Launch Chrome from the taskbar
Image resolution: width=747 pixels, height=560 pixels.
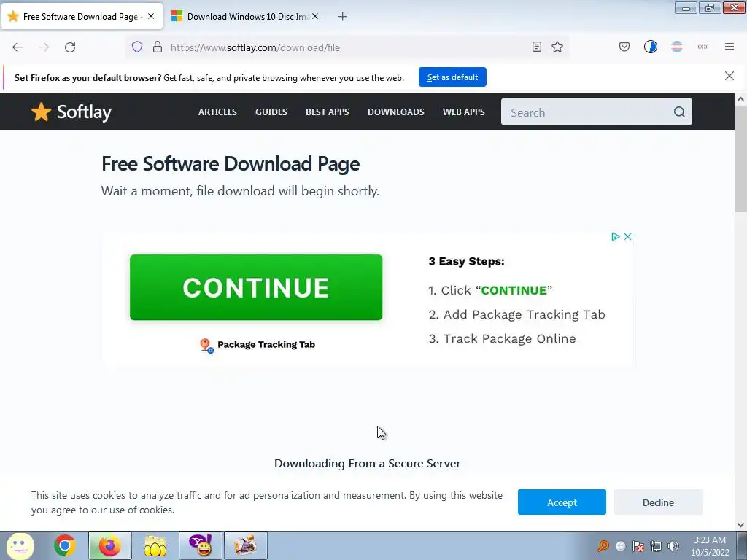[65, 545]
